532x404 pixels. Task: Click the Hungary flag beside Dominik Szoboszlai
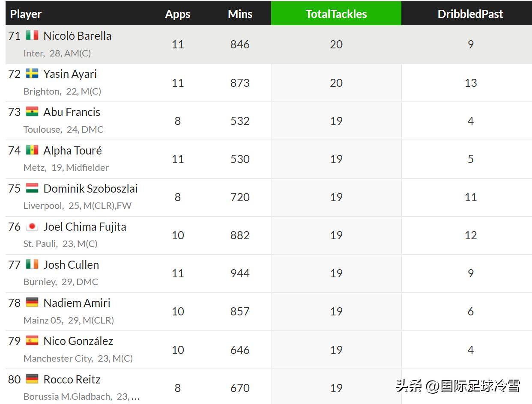coord(32,188)
